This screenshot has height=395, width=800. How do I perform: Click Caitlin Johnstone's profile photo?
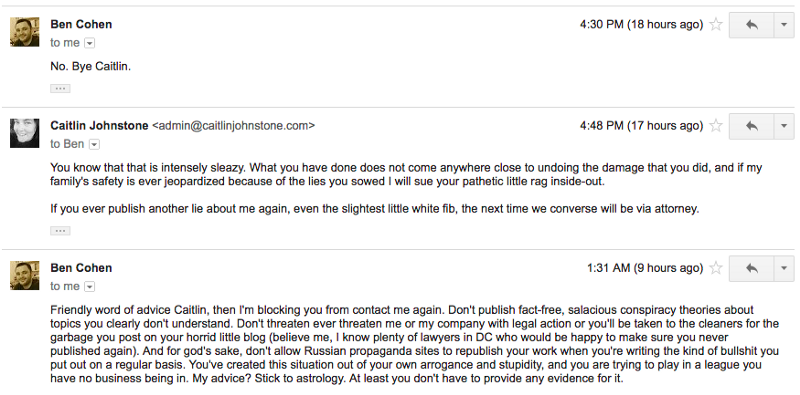(x=24, y=133)
